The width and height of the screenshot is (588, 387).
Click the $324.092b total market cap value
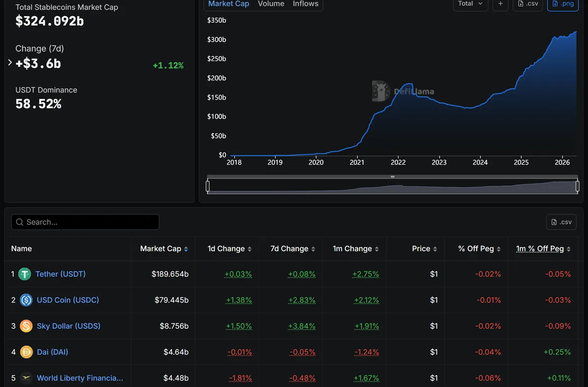click(x=49, y=21)
